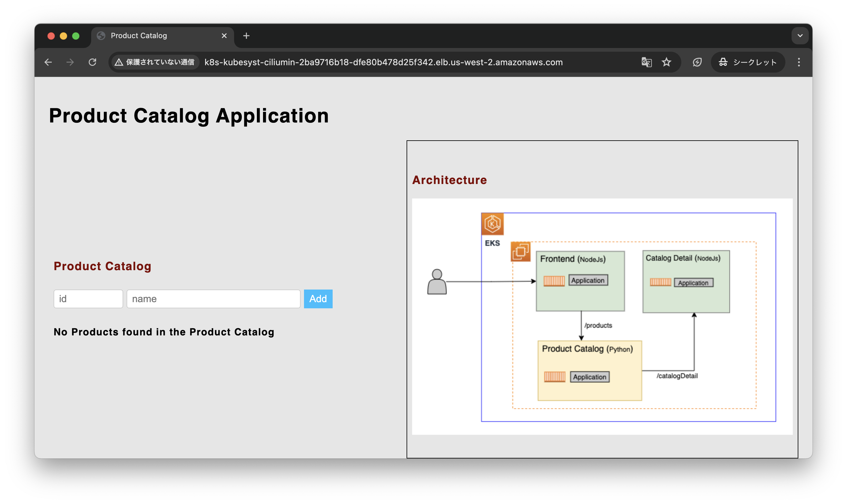Click the browser back arrow
The height and width of the screenshot is (504, 847).
pyautogui.click(x=48, y=62)
